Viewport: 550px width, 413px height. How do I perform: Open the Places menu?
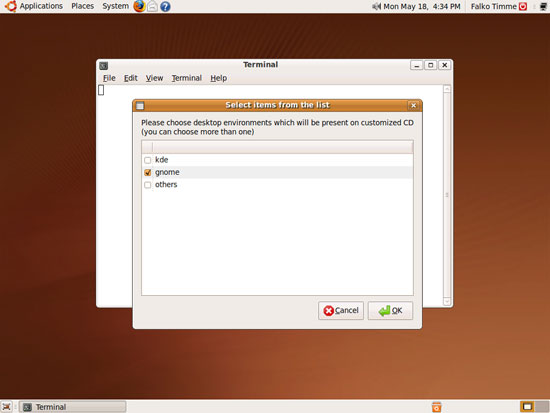point(82,6)
